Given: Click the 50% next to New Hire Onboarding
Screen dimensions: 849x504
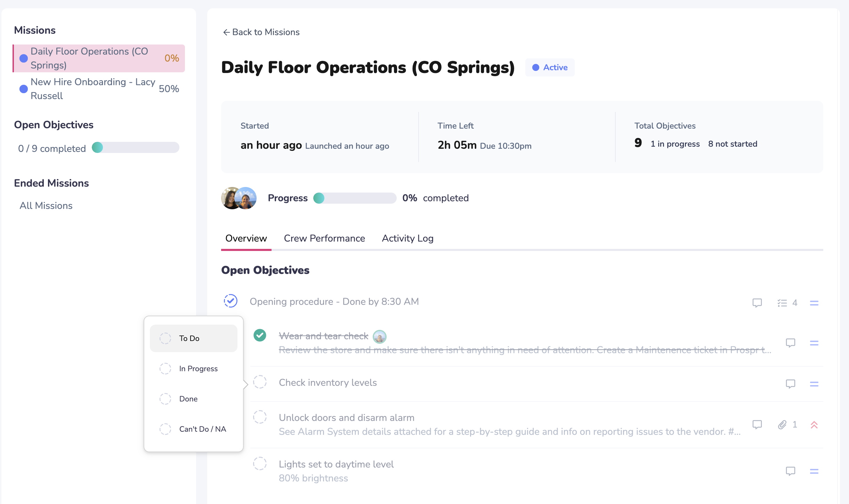Looking at the screenshot, I should pyautogui.click(x=169, y=89).
